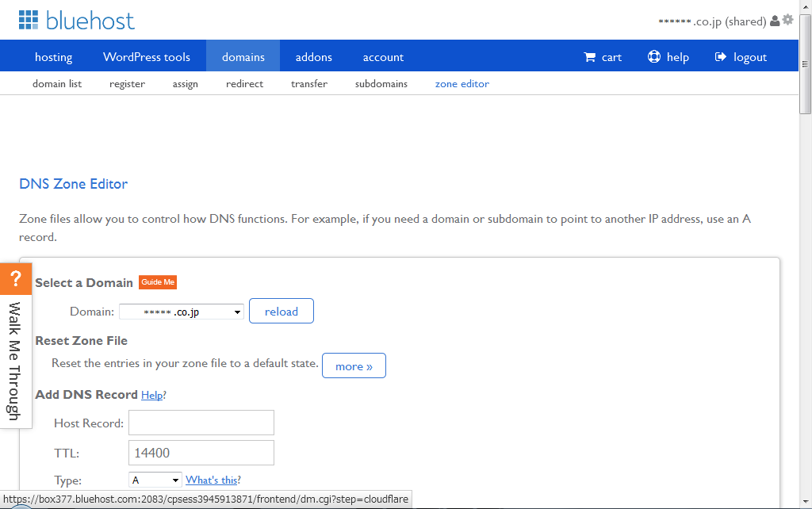This screenshot has width=812, height=509.
Task: Click the ******.co.jp (shared) account text
Action: (x=712, y=21)
